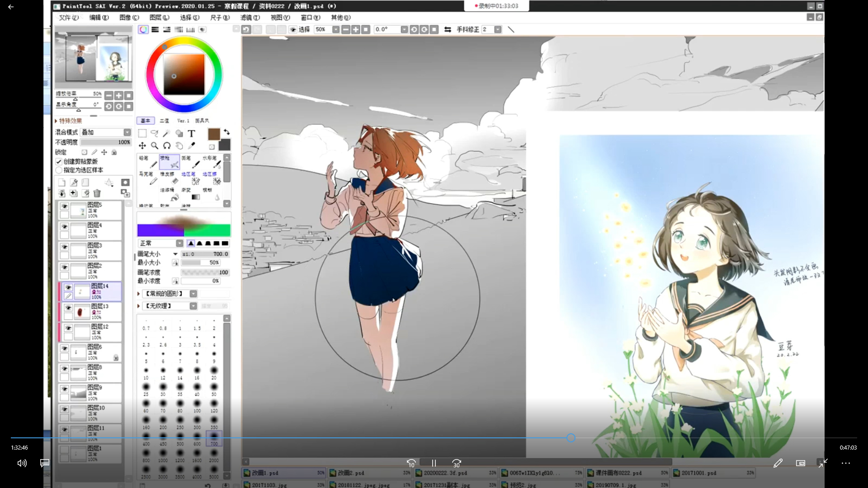Open the 视图 menu
Viewport: 868px width, 488px height.
pos(280,18)
